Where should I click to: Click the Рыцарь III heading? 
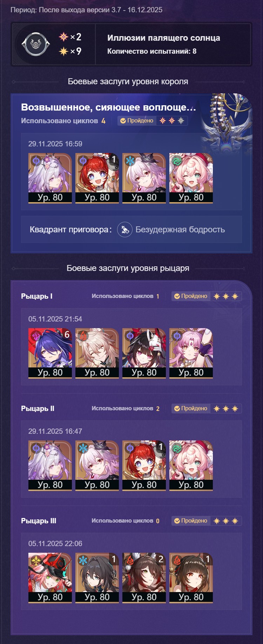pyautogui.click(x=39, y=521)
